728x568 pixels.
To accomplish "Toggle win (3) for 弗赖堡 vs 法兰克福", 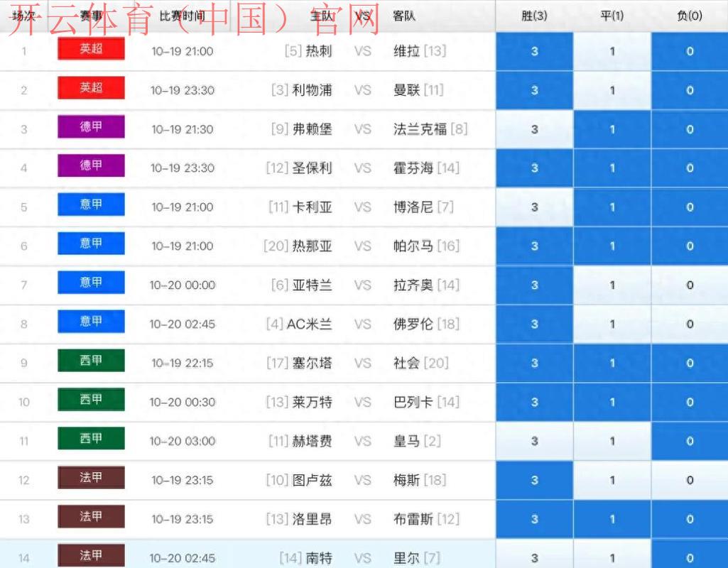I will tap(534, 129).
